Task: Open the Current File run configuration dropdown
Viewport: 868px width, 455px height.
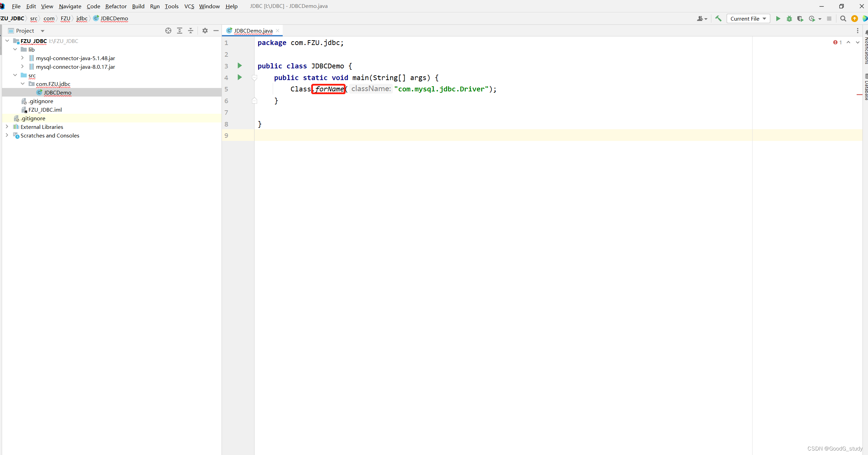Action: click(x=748, y=19)
